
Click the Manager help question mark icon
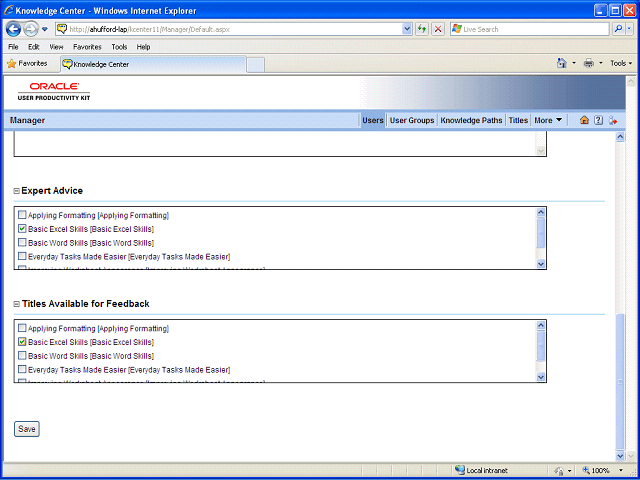click(598, 120)
